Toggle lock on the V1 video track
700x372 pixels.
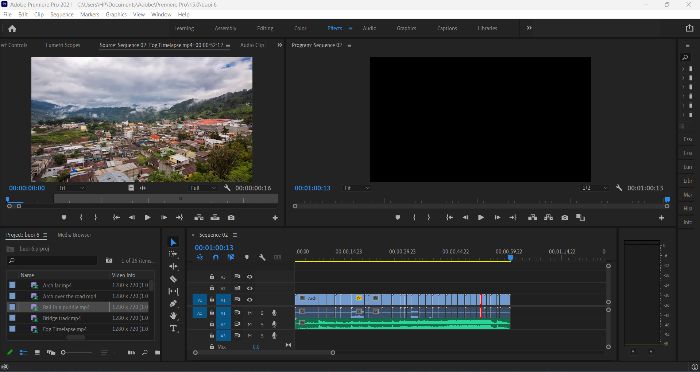pos(212,300)
